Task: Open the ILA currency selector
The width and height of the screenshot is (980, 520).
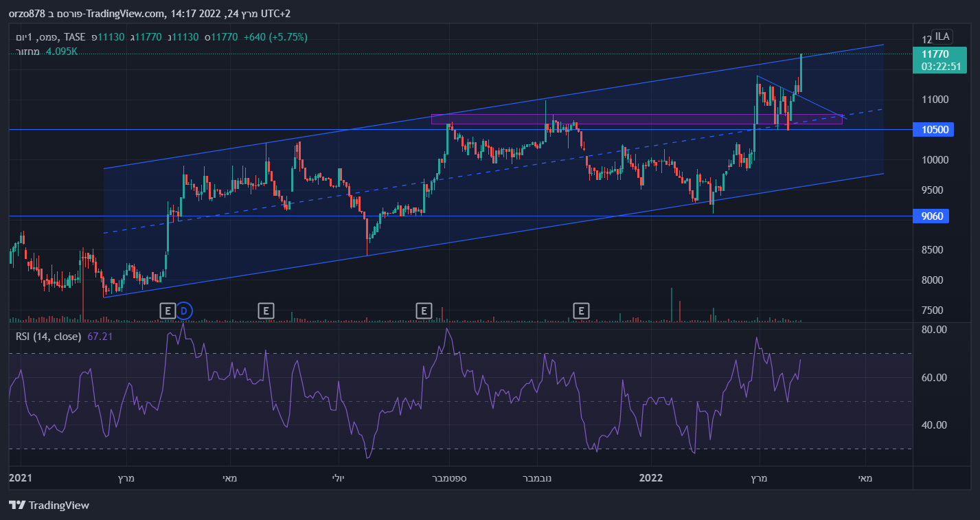Action: 942,36
